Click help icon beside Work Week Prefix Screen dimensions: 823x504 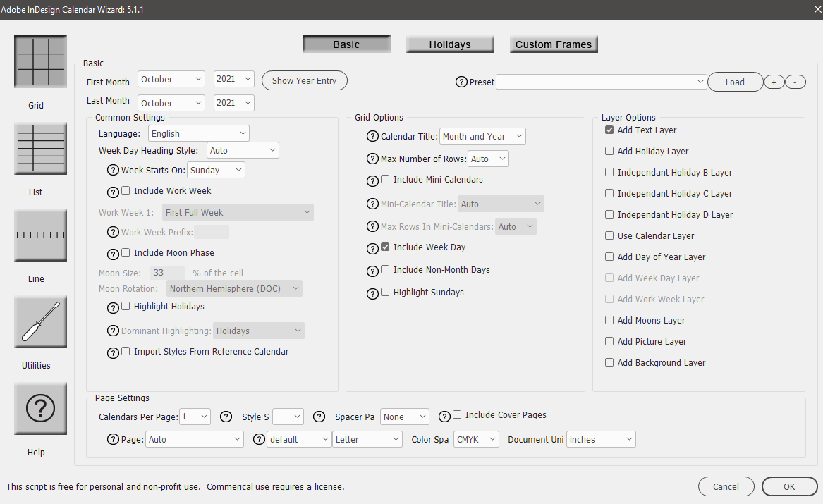[x=113, y=232]
